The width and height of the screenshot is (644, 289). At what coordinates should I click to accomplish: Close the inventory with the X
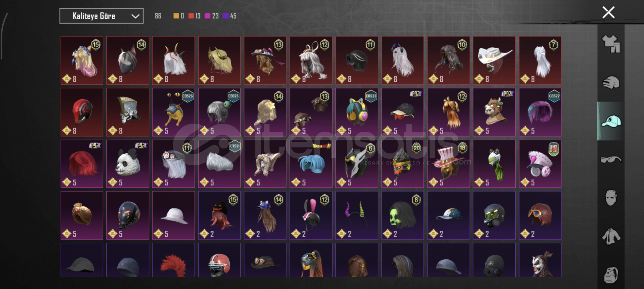tap(608, 12)
